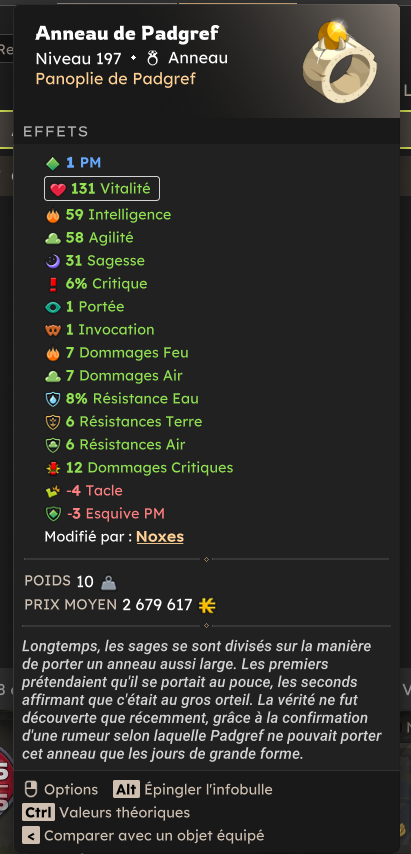Click the weight icon next to Poids
The width and height of the screenshot is (411, 854).
coord(108,583)
